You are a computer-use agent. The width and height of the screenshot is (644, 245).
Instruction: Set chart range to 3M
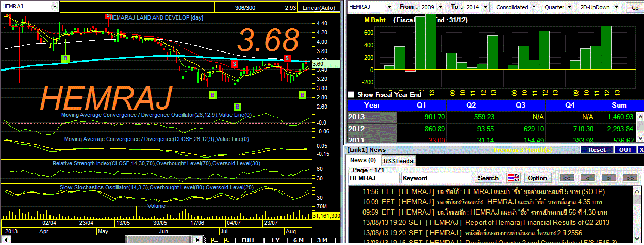[x=322, y=240]
